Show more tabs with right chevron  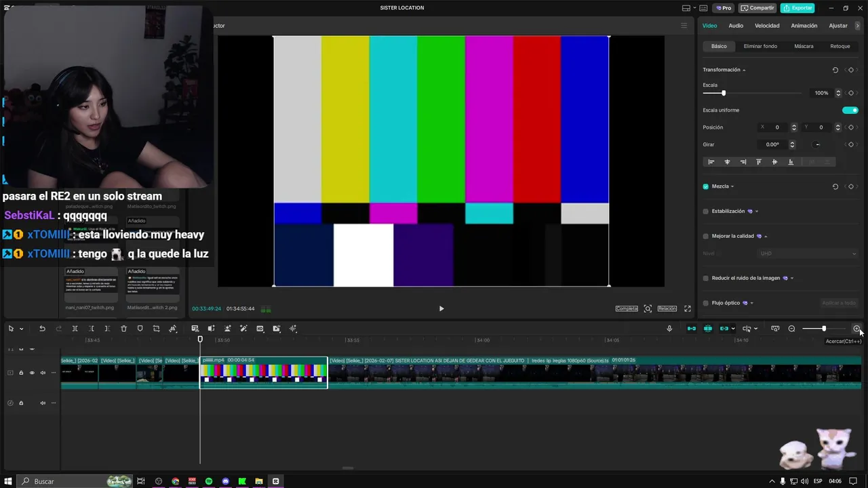coord(858,26)
